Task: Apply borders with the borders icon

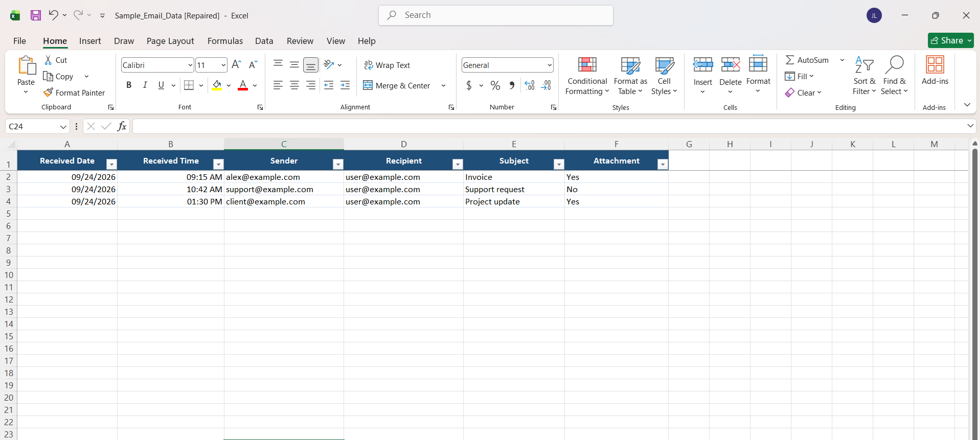Action: (189, 85)
